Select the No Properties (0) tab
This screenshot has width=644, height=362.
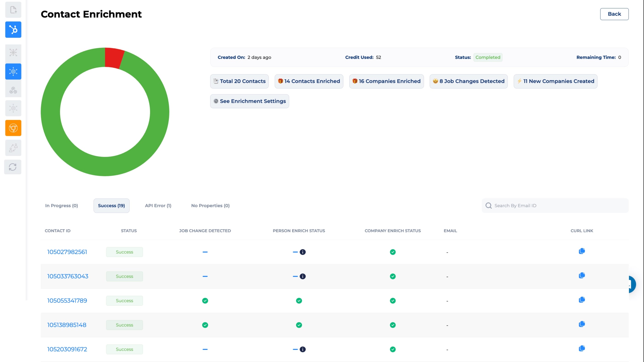coord(210,205)
